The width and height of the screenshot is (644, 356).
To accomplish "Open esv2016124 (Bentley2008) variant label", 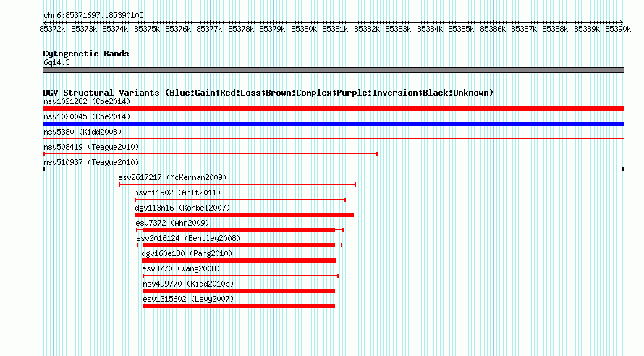I will tap(188, 238).
